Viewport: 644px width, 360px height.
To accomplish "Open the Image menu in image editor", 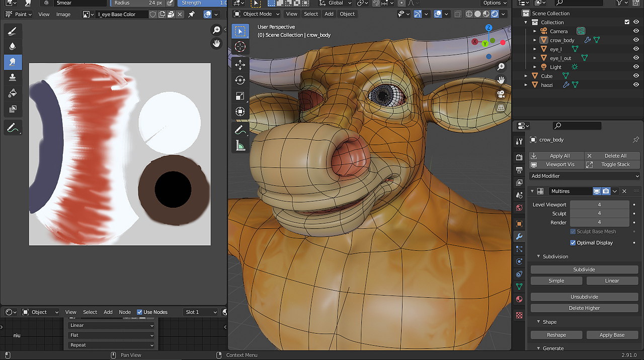I will [63, 15].
